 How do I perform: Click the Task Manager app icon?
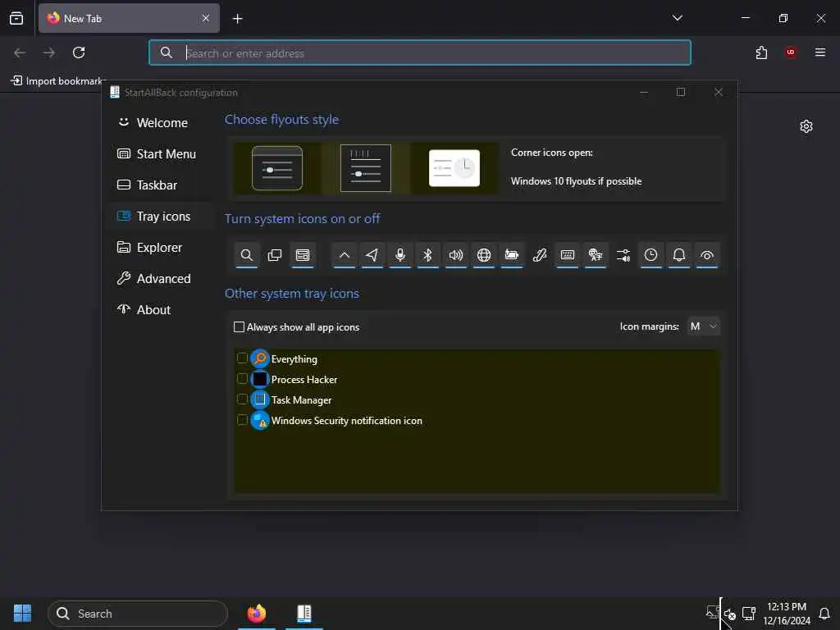(260, 399)
